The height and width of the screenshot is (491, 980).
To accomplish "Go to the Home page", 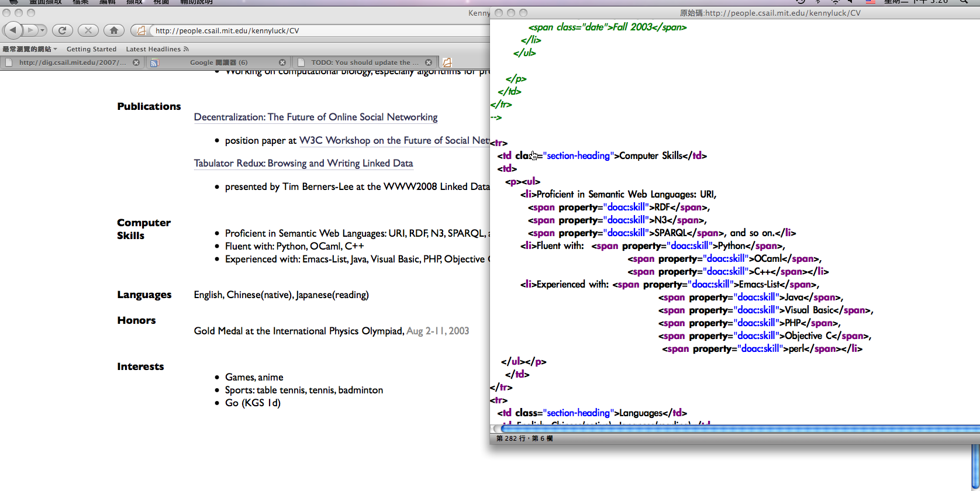I will coord(113,30).
